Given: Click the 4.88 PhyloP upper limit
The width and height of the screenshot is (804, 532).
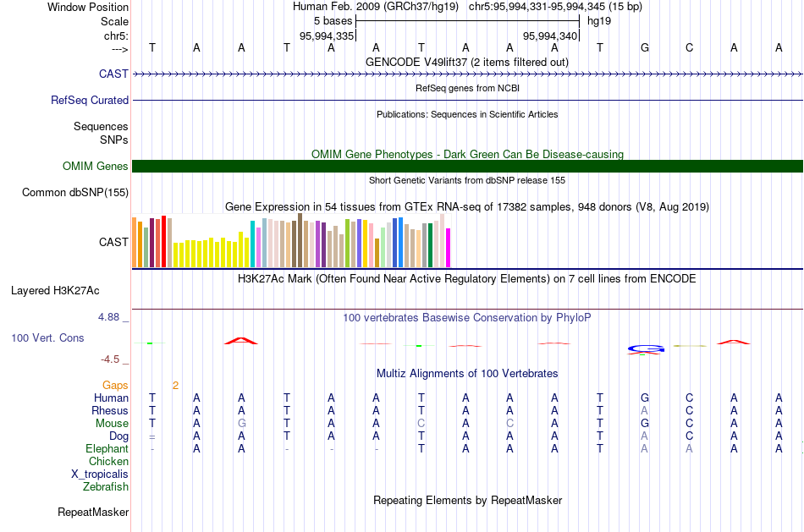Looking at the screenshot, I should [108, 317].
